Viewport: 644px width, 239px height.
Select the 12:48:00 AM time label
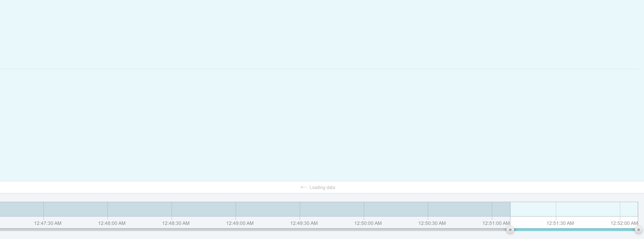[x=112, y=223]
